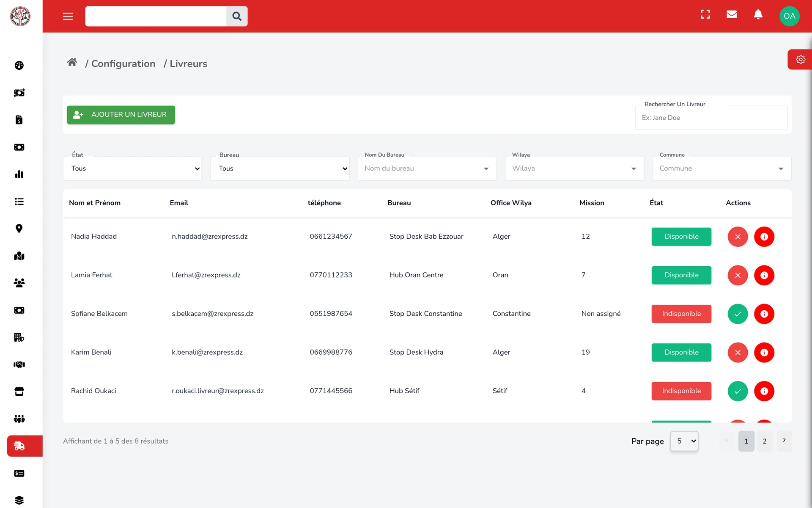Image resolution: width=812 pixels, height=508 pixels.
Task: Open the location pin sidebar icon
Action: (19, 229)
